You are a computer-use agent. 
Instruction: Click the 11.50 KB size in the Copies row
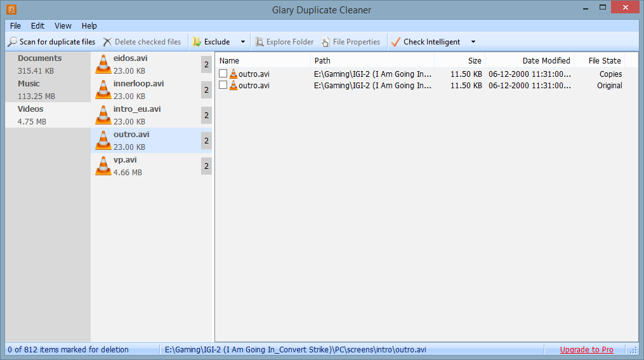(466, 74)
